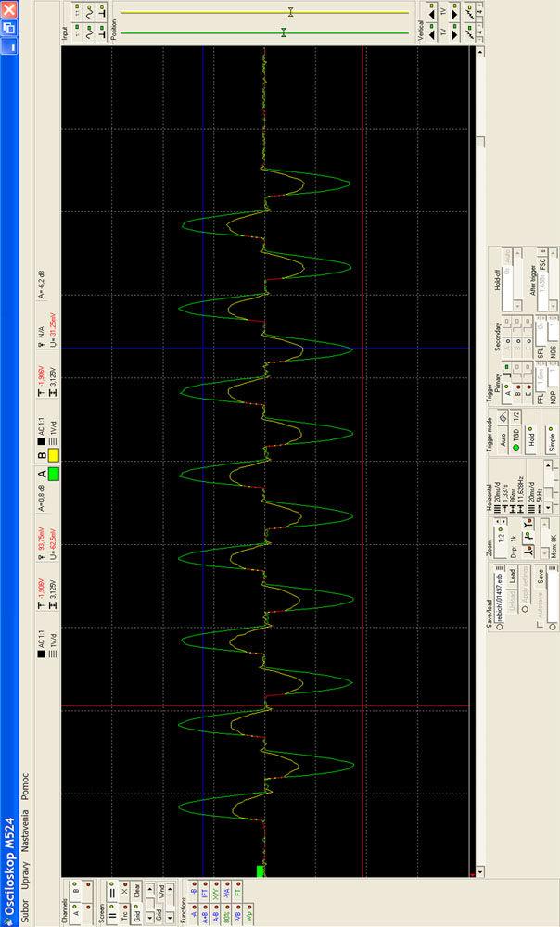The height and width of the screenshot is (927, 560).
Task: Click After trigger slider lower arrow
Action: pyautogui.click(x=554, y=306)
